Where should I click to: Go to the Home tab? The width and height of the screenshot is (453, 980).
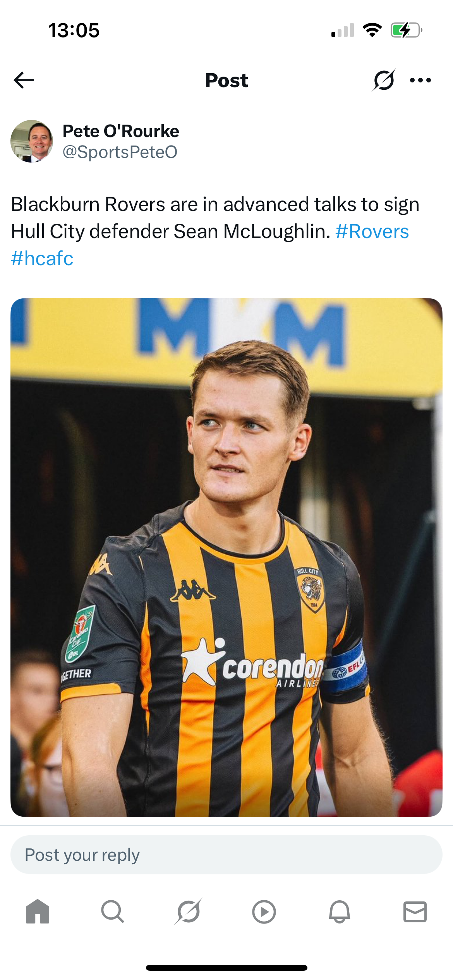coord(38,911)
